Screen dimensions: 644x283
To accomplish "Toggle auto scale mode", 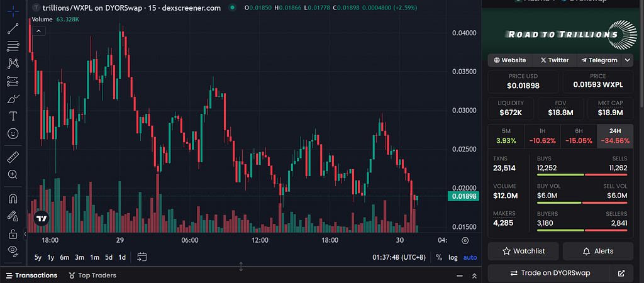I will coord(470,258).
